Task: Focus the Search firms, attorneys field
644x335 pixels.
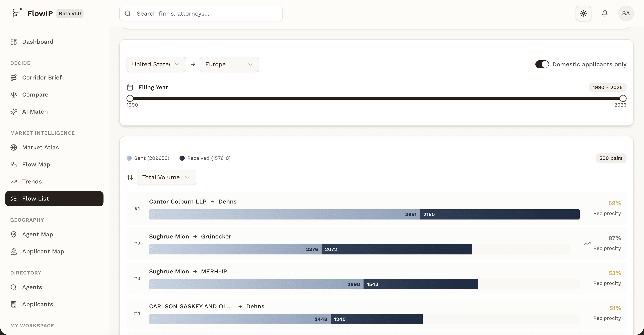Action: point(205,13)
